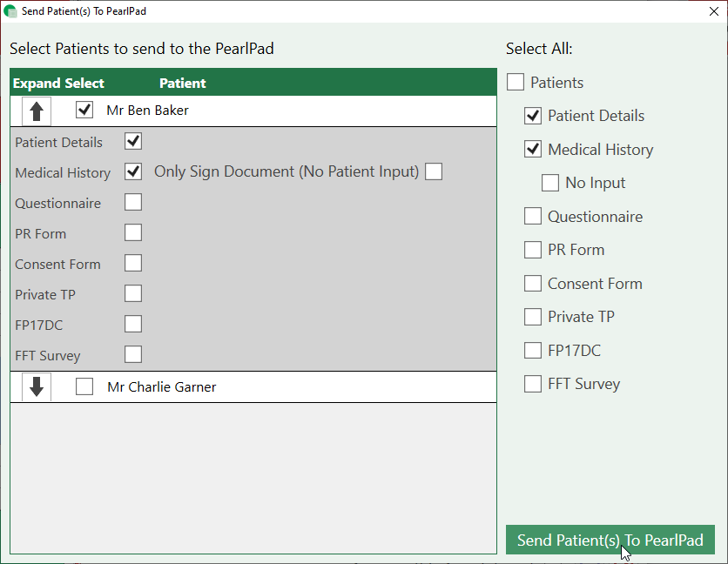Enable No Input under Select All
Image resolution: width=728 pixels, height=564 pixels.
click(550, 183)
